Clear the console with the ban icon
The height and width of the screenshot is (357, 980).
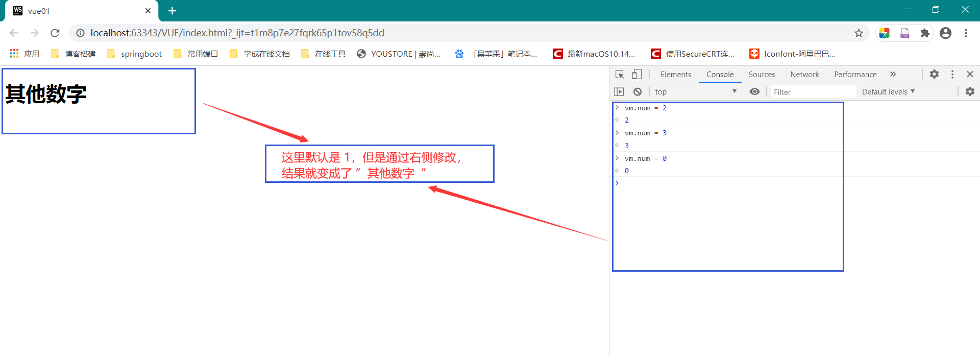[638, 92]
